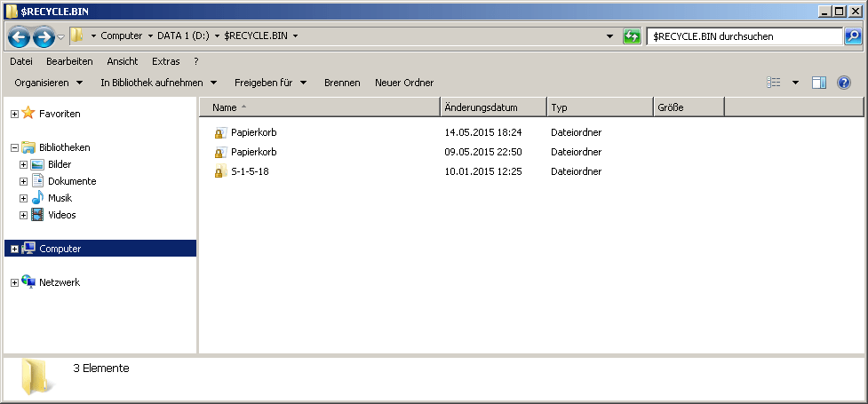Open the help question mark icon
Viewport: 868px width, 404px height.
844,83
